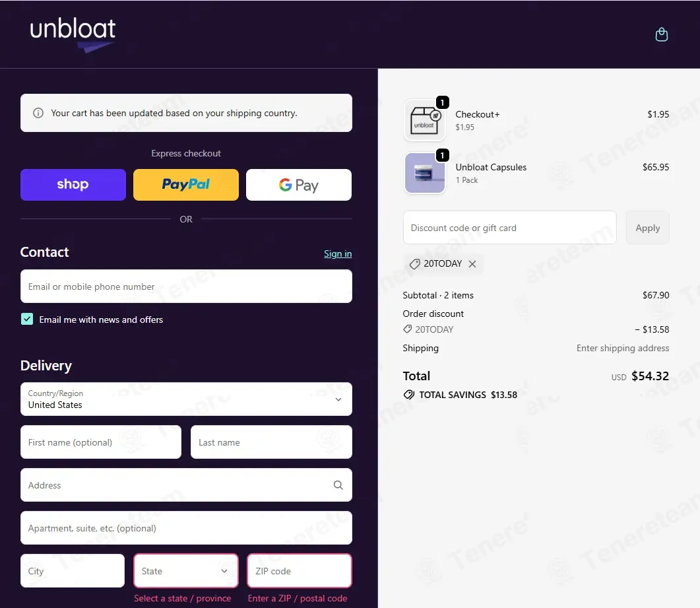
Task: Click the address search magnifier icon
Action: 338,485
